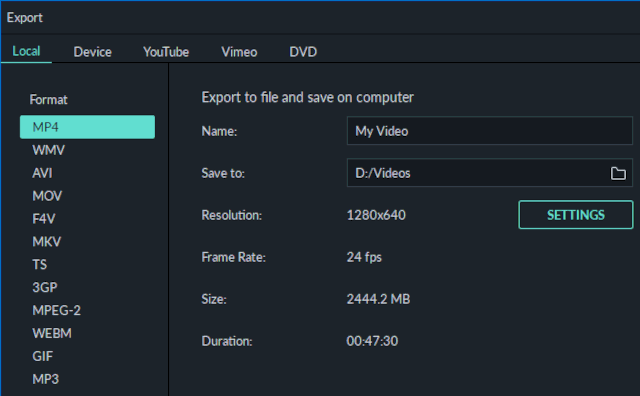
Task: Select 3GP format
Action: [x=45, y=287]
